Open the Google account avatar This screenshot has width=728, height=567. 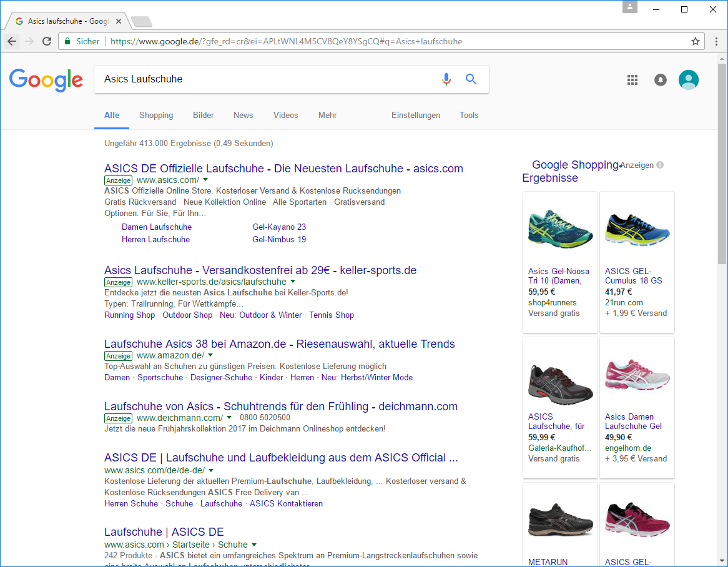[x=688, y=80]
